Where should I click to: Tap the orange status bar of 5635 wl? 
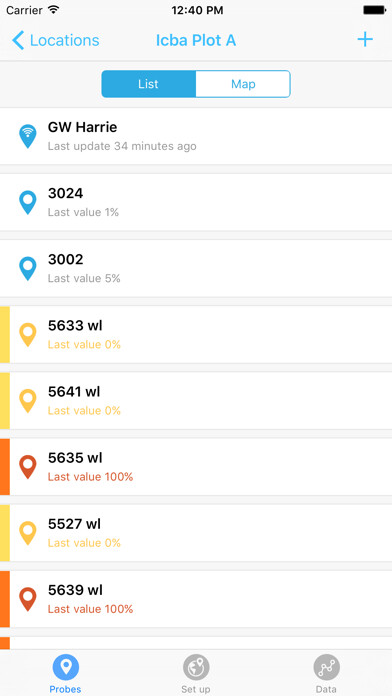pos(4,467)
